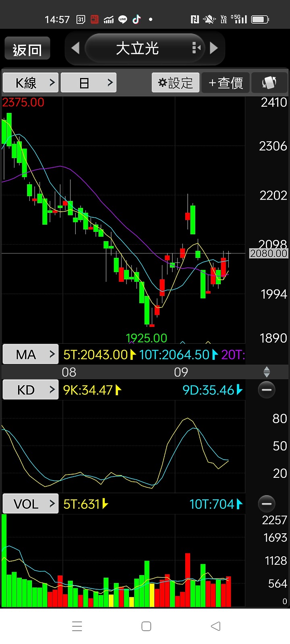Rotate the chart with the rotate icon
Image resolution: width=290 pixels, height=644 pixels.
point(269,83)
